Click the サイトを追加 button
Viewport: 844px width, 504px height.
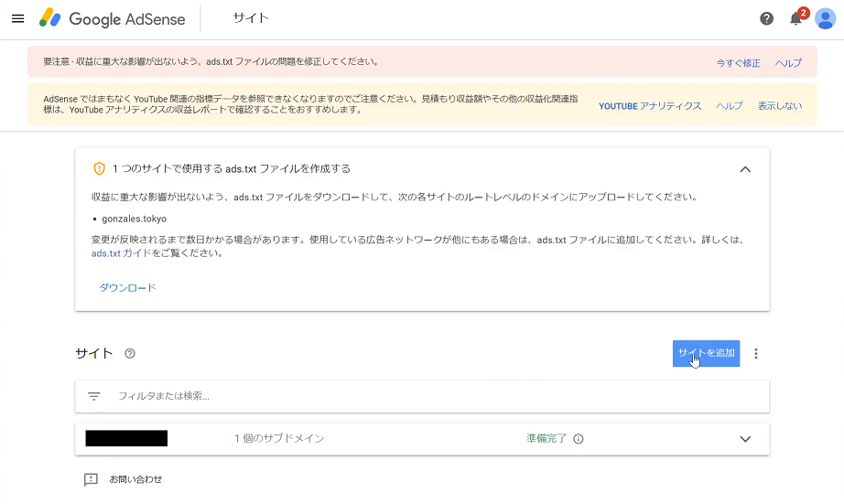706,353
